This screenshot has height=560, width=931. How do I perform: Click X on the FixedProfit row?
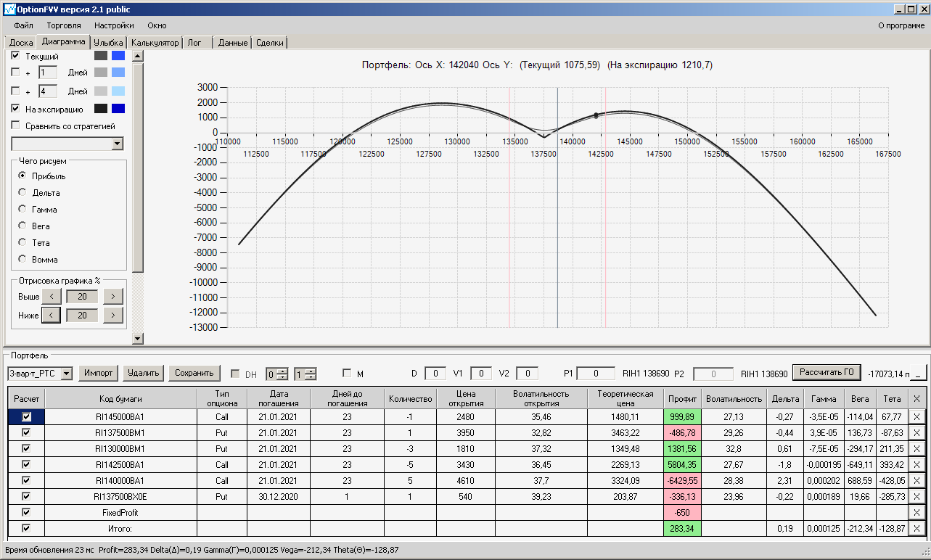(x=916, y=513)
